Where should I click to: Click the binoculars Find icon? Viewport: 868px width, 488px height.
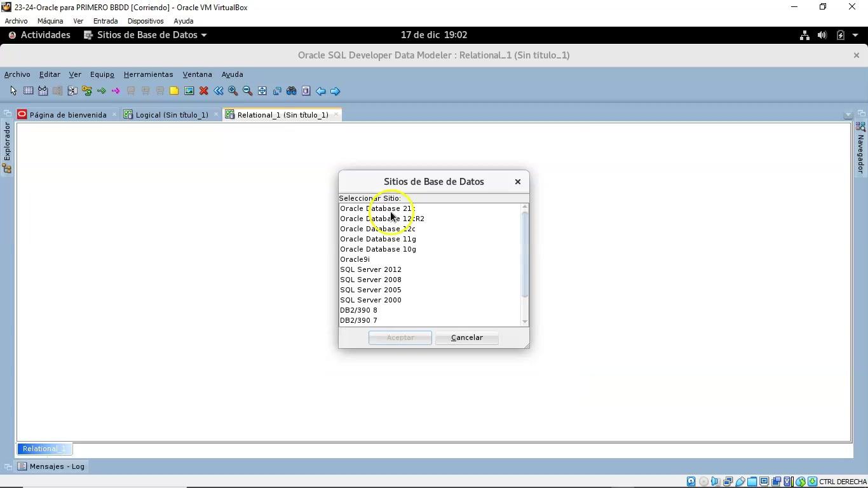coord(292,91)
